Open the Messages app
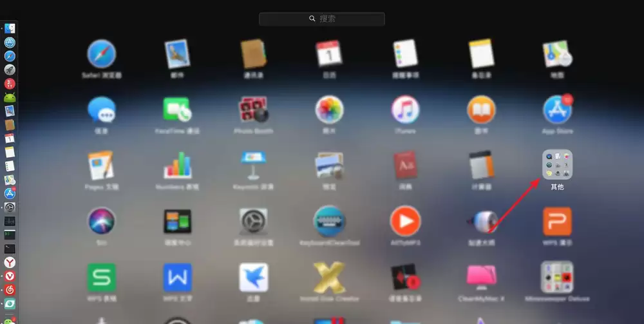Viewport: 644px width, 324px height. 102,110
